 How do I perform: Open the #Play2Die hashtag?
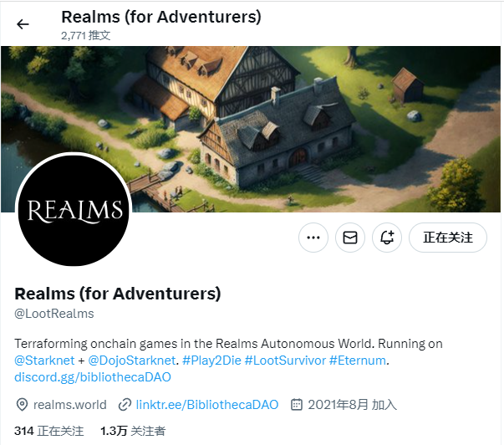point(211,361)
